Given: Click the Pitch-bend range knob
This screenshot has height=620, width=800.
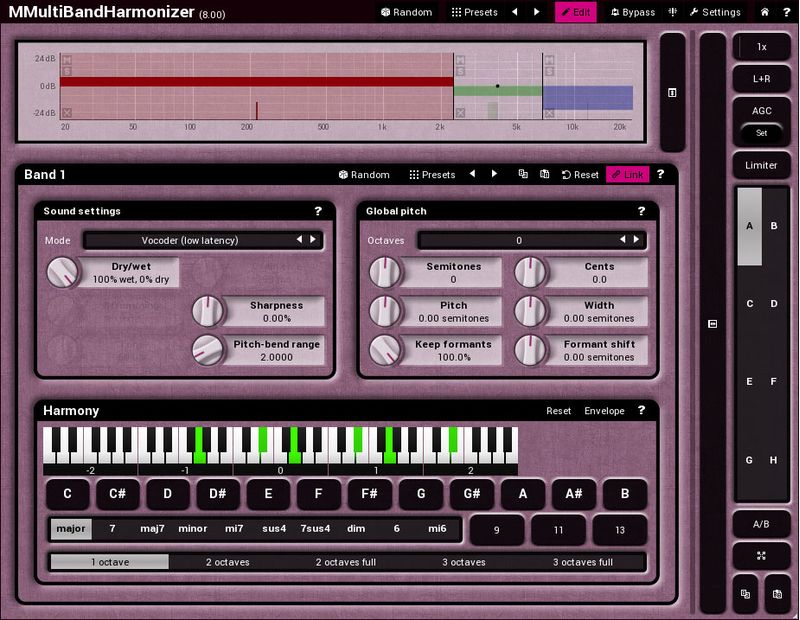Looking at the screenshot, I should [x=208, y=350].
